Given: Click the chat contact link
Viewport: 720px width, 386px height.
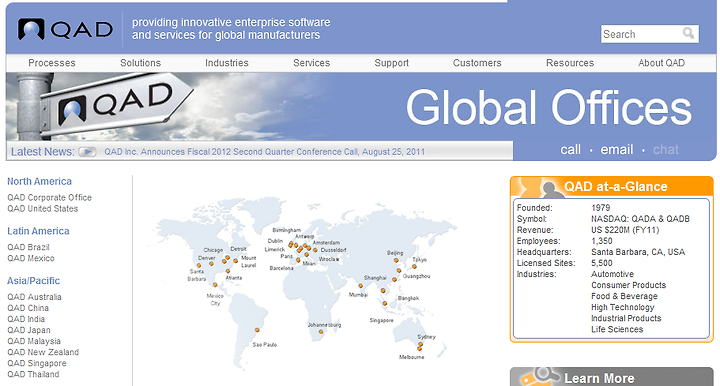Looking at the screenshot, I should tap(666, 150).
